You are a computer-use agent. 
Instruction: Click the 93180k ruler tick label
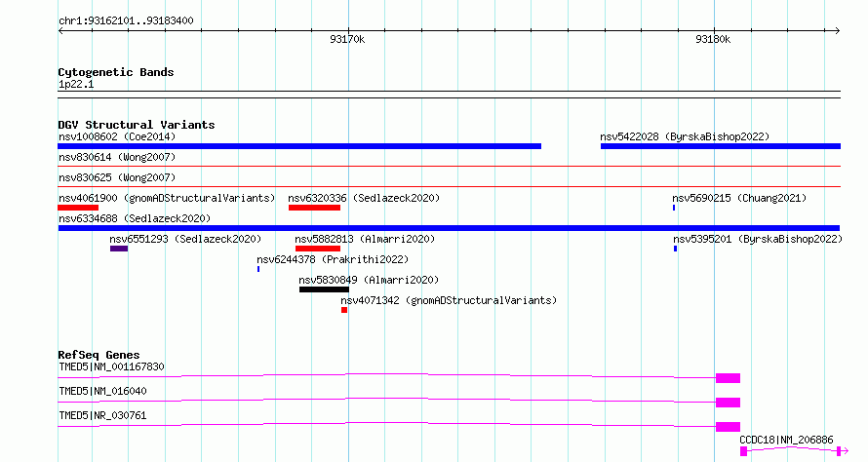[713, 39]
